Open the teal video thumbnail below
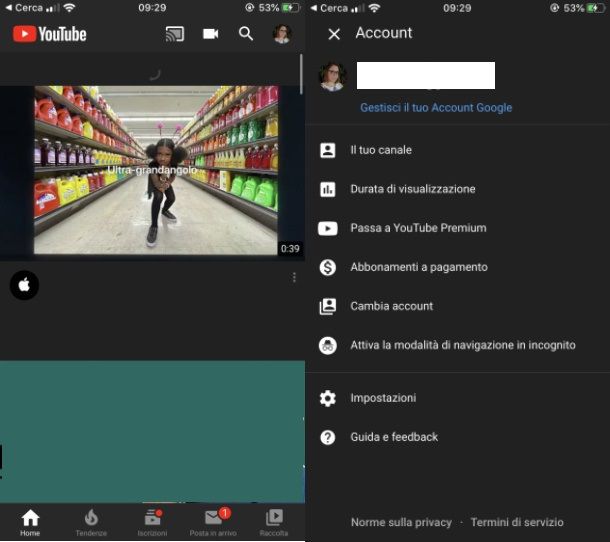 152,431
